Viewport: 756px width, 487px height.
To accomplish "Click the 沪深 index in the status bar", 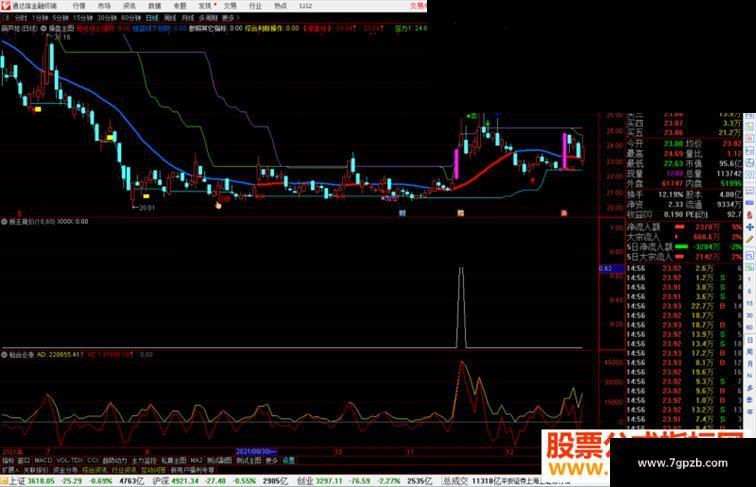I will 160,481.
